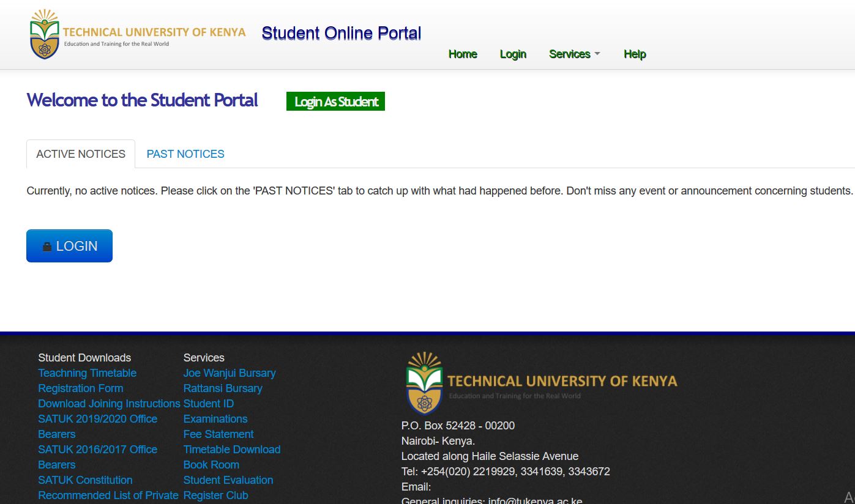This screenshot has height=504, width=855.
Task: Open the Teachning Timetable link
Action: tap(88, 373)
